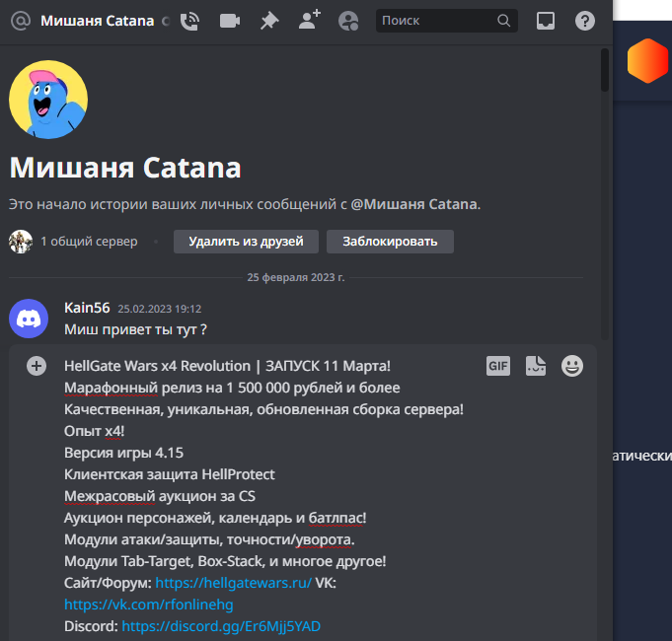Click the 'Версия игры 4.15' line
The height and width of the screenshot is (641, 672).
(124, 453)
